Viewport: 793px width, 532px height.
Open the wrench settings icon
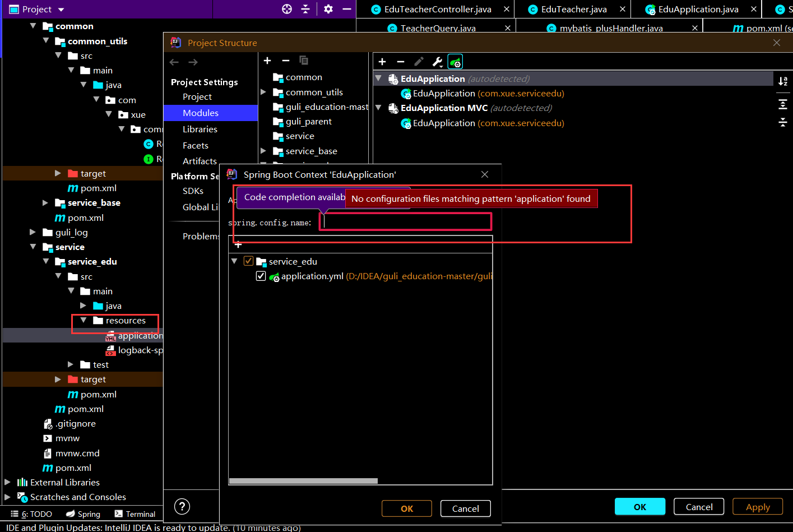point(437,62)
